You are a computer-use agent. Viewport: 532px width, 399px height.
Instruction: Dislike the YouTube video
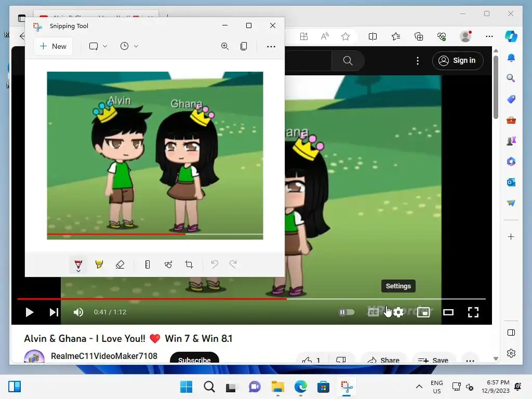(x=341, y=359)
